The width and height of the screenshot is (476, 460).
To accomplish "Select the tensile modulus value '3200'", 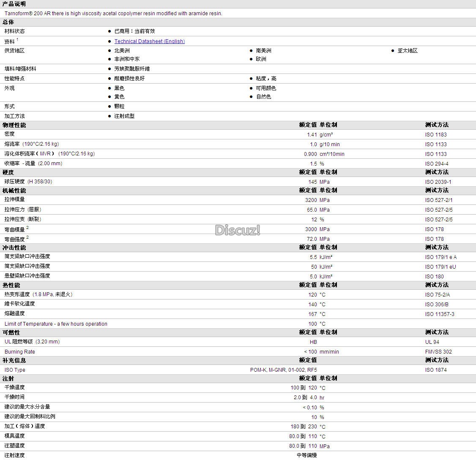I will pos(311,200).
